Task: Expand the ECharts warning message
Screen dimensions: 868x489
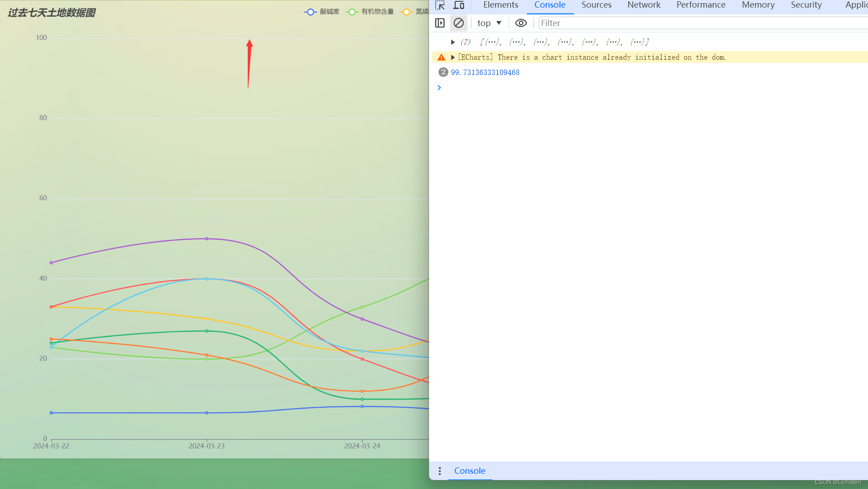Action: coord(453,57)
